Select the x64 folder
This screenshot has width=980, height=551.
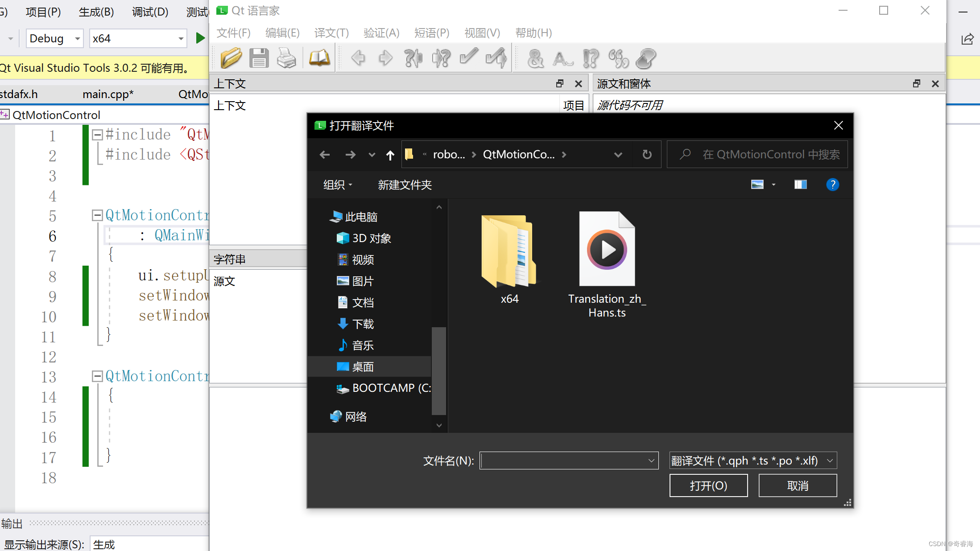pos(509,259)
